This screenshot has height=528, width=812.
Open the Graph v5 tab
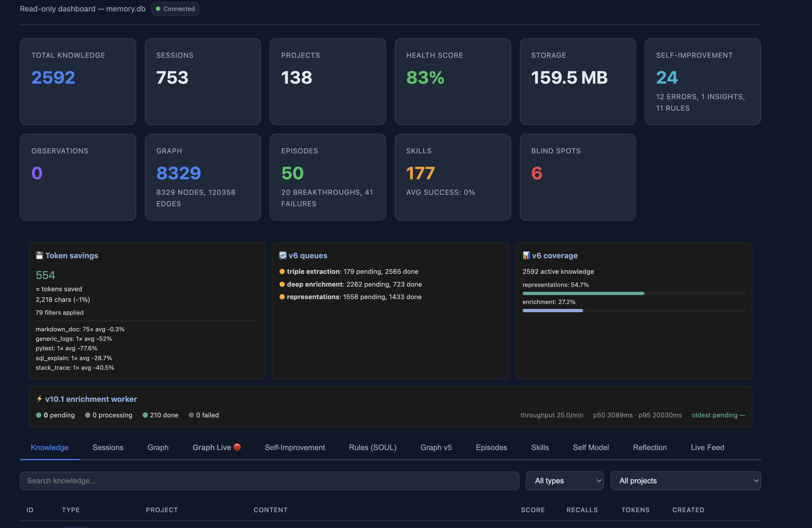[x=436, y=448]
